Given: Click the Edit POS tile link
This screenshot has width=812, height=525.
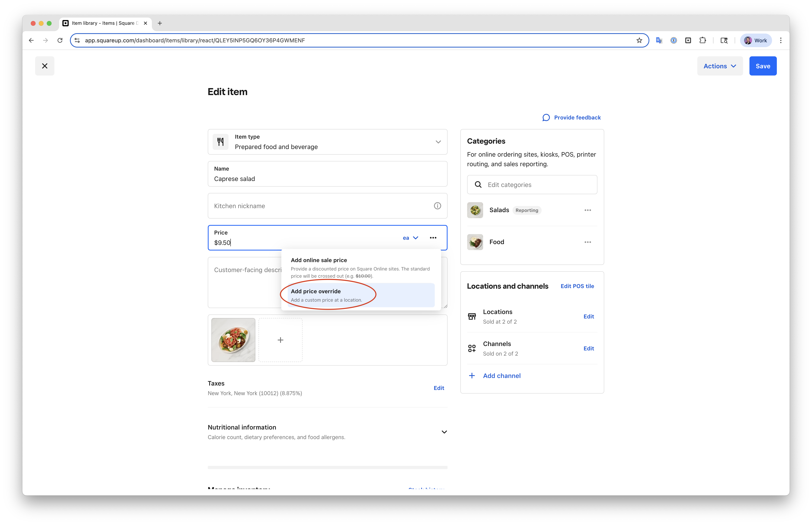Looking at the screenshot, I should pos(577,286).
